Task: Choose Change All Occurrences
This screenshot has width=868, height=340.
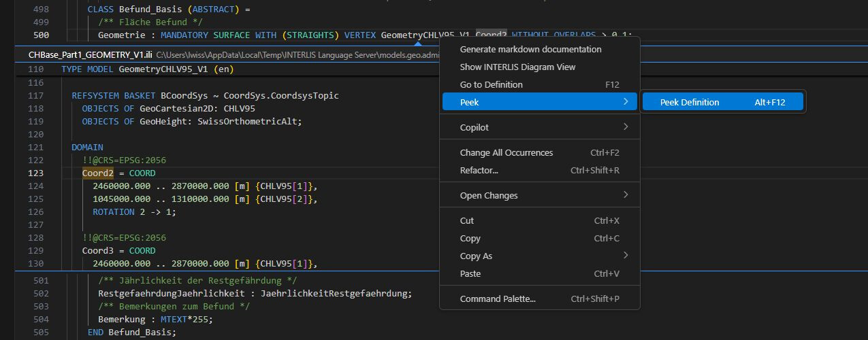Action: pos(507,152)
